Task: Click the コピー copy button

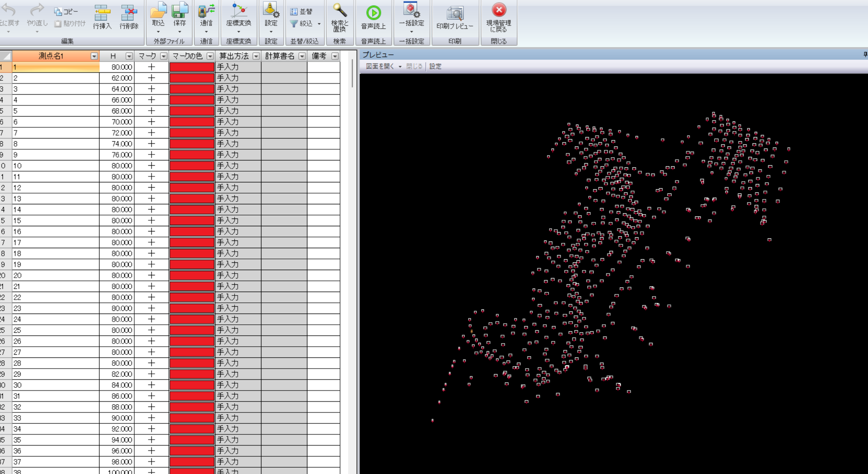Action: click(x=66, y=11)
